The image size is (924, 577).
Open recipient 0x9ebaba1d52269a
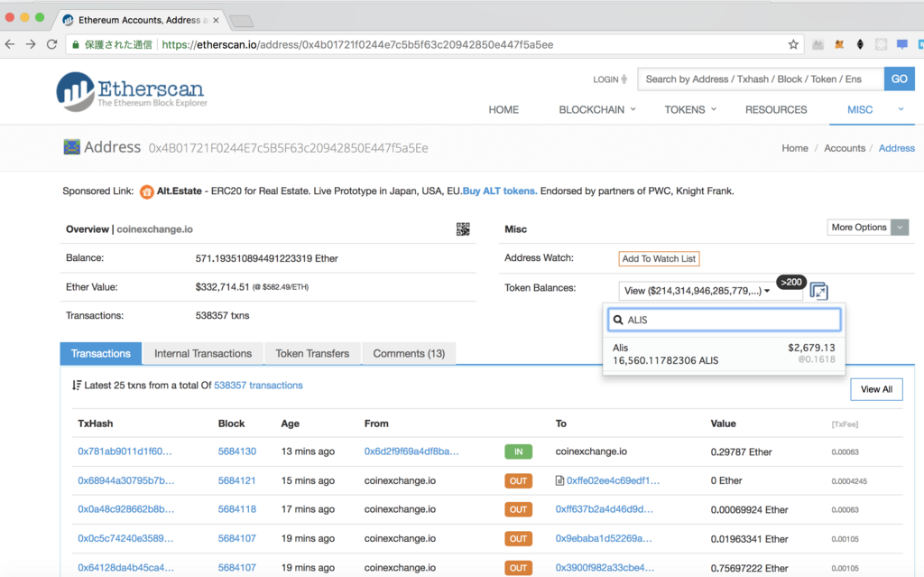point(604,539)
